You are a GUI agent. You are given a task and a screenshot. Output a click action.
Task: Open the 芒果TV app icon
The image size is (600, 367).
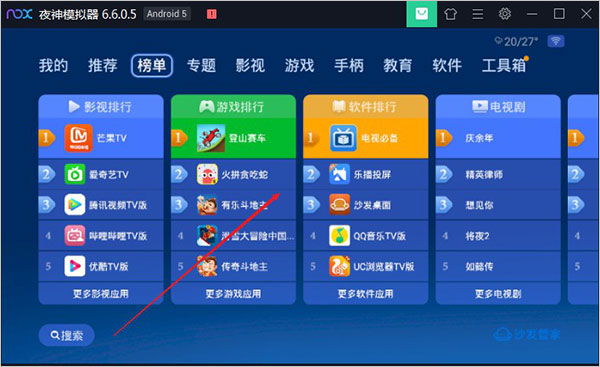[78, 138]
